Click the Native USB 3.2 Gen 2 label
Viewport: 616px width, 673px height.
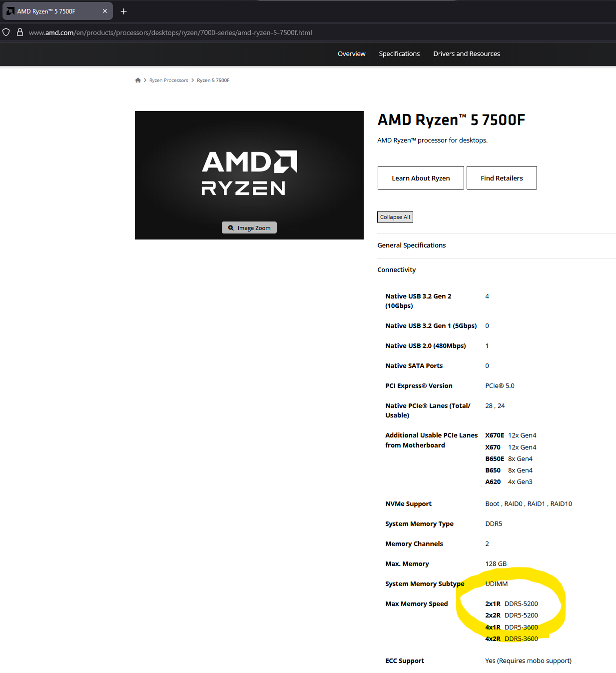pos(418,301)
